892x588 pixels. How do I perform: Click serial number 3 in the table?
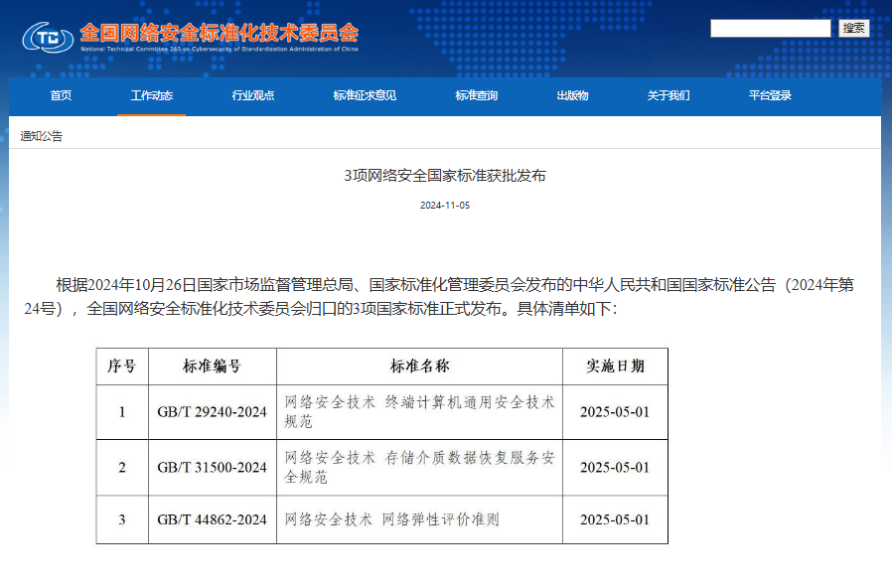coord(122,519)
